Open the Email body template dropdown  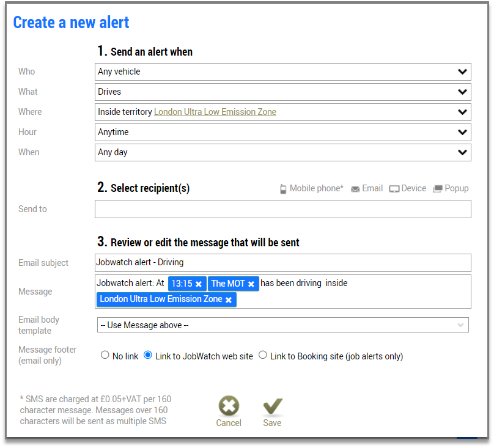click(x=282, y=325)
